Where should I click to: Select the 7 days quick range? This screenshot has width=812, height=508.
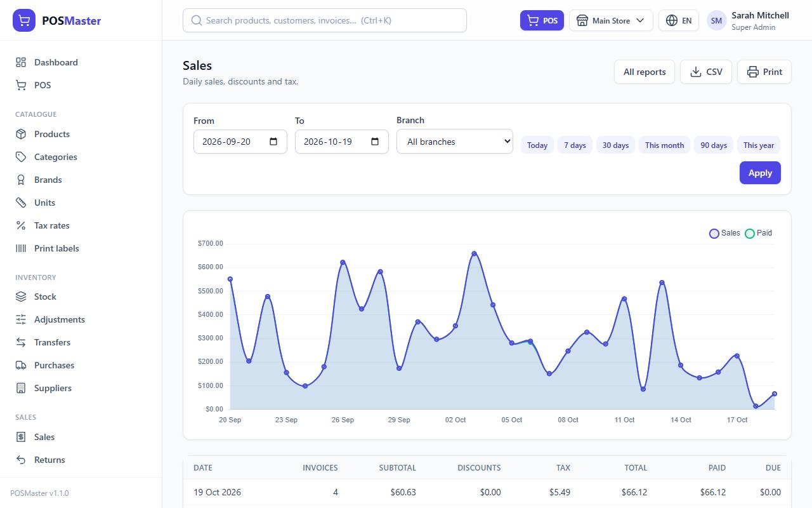pyautogui.click(x=575, y=145)
